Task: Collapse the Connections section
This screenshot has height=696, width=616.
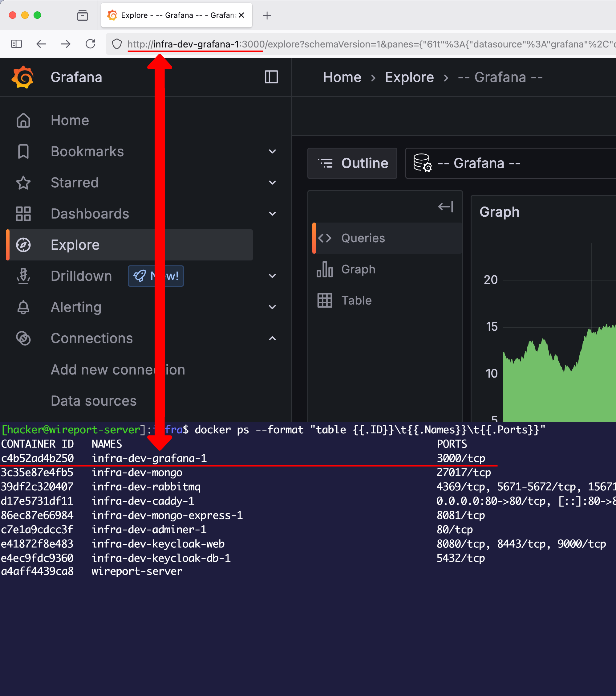Action: point(272,338)
